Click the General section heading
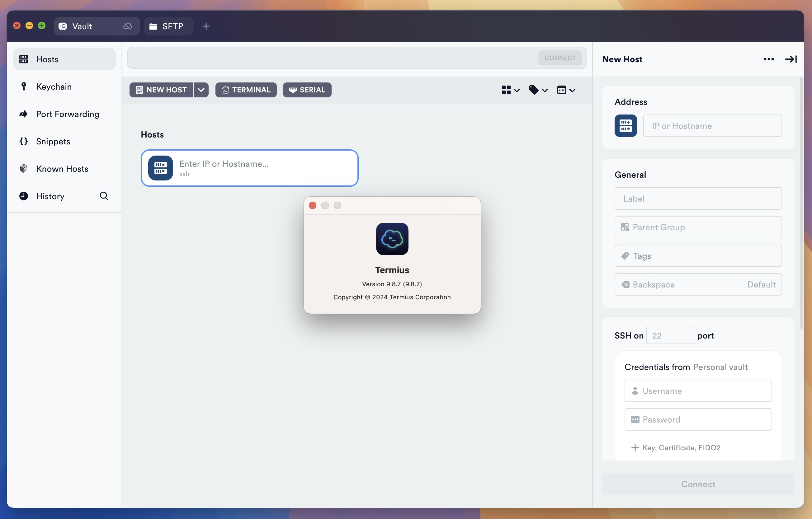This screenshot has height=519, width=812. coord(630,175)
